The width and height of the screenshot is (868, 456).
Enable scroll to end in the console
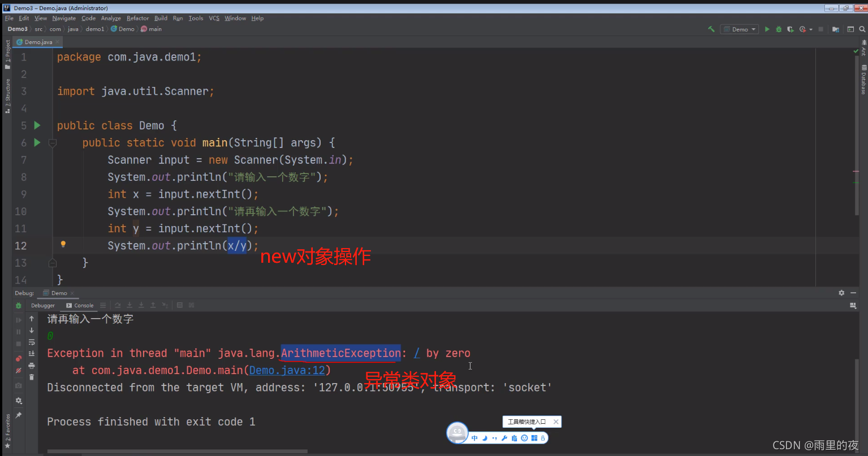coord(32,353)
